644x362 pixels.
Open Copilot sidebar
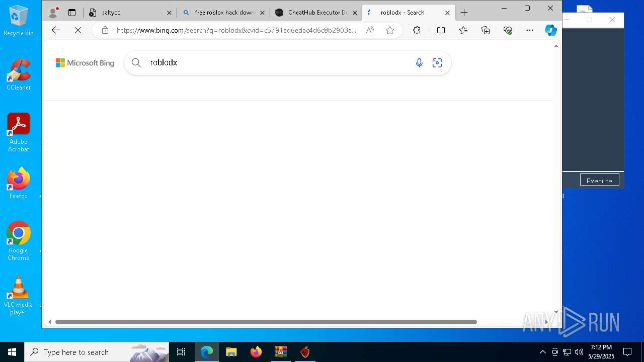551,30
